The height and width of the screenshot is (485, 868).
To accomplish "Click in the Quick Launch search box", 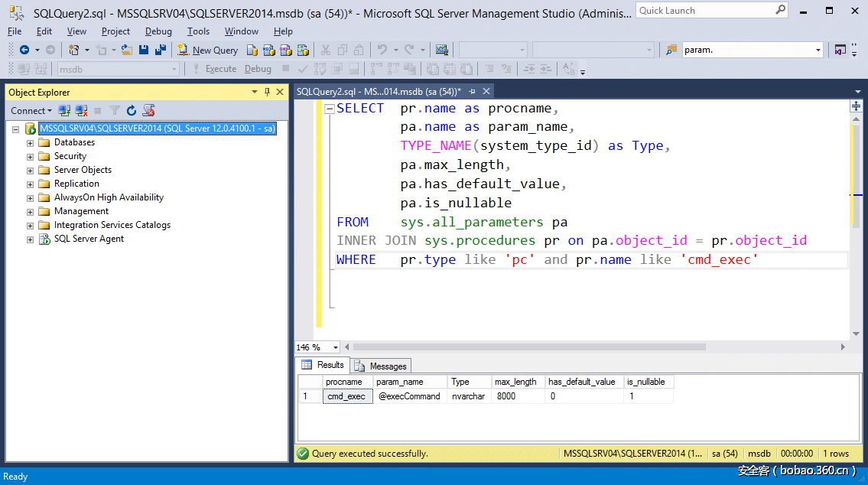I will 704,11.
